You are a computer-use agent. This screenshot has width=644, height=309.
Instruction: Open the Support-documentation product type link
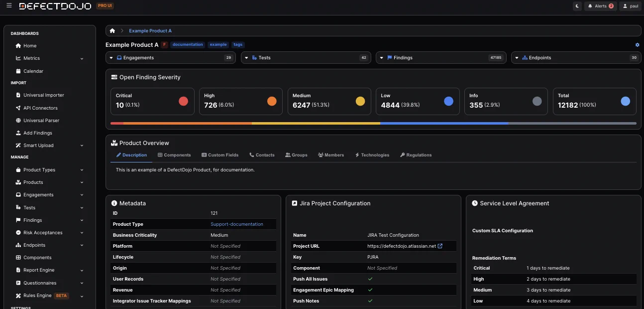pyautogui.click(x=236, y=224)
